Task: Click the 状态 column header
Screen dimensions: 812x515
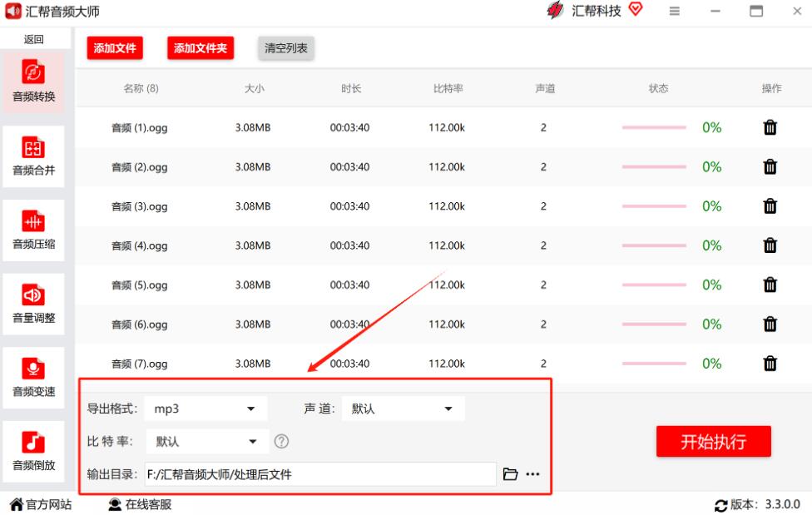Action: point(659,88)
